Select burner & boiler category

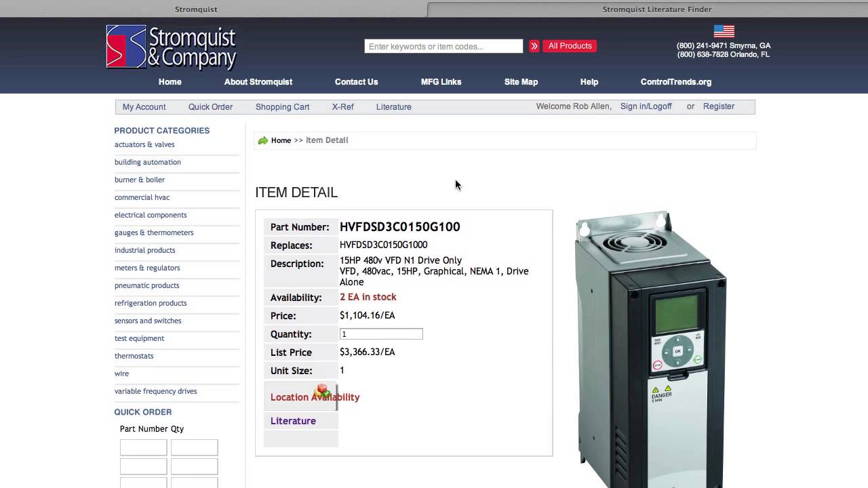pyautogui.click(x=140, y=180)
